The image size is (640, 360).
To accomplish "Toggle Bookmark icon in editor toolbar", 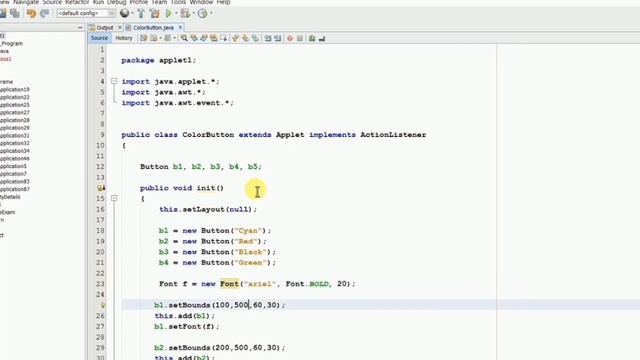I will click(255, 38).
